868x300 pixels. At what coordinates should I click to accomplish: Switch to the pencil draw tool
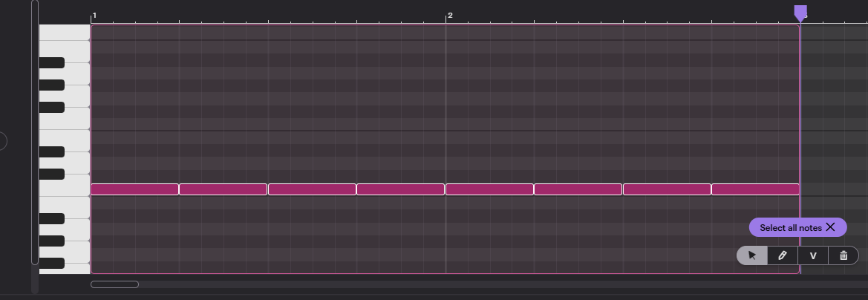coord(783,255)
